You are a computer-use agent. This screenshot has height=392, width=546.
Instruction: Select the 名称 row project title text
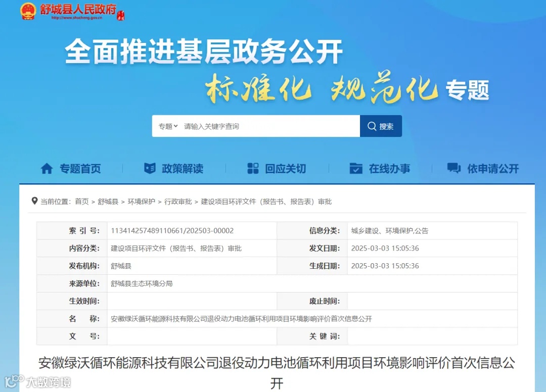241,319
